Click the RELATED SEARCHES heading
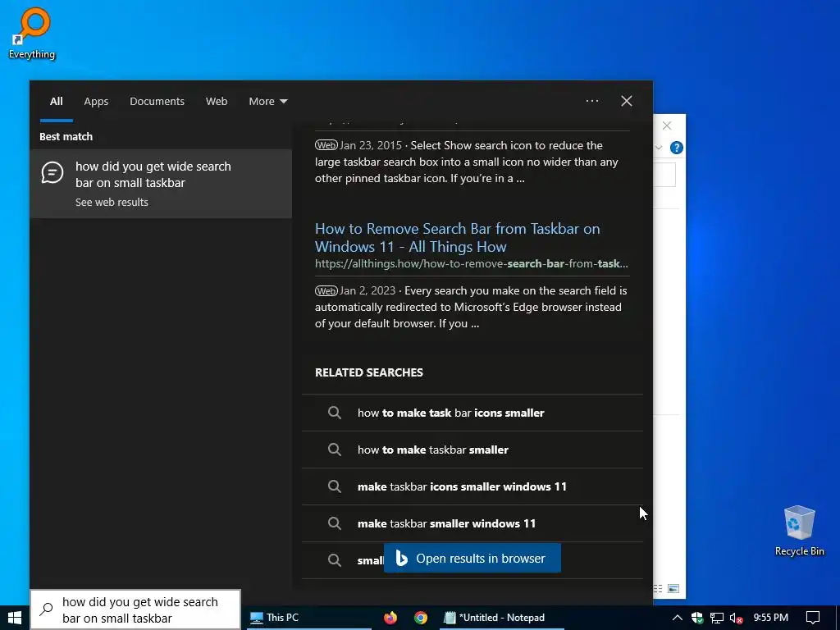 tap(369, 373)
